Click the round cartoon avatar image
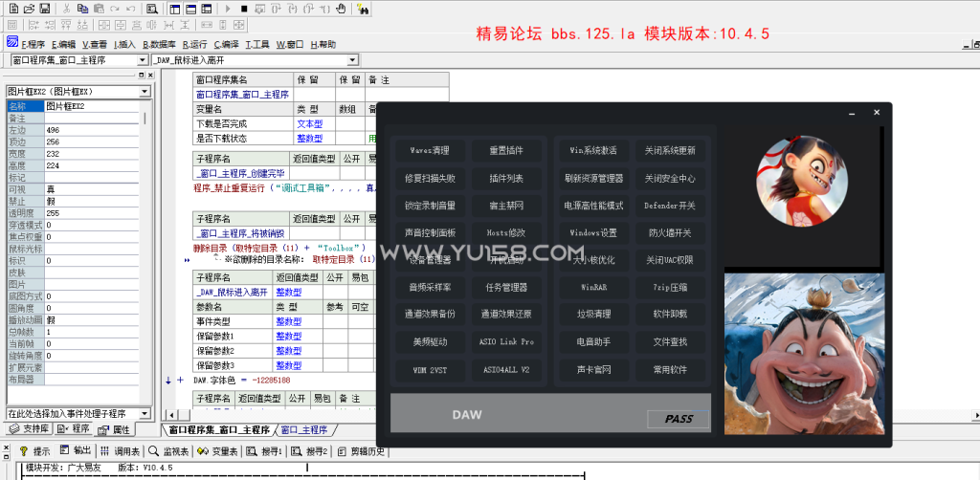 [802, 181]
